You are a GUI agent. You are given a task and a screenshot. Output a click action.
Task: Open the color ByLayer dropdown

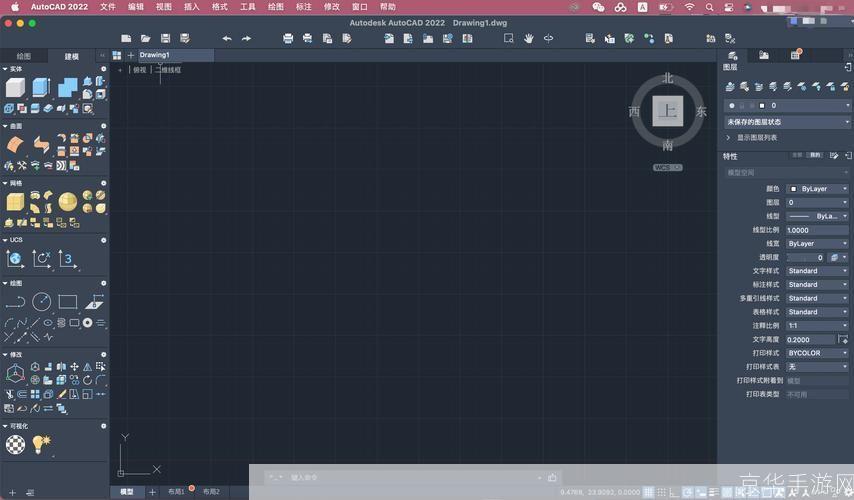pos(818,189)
